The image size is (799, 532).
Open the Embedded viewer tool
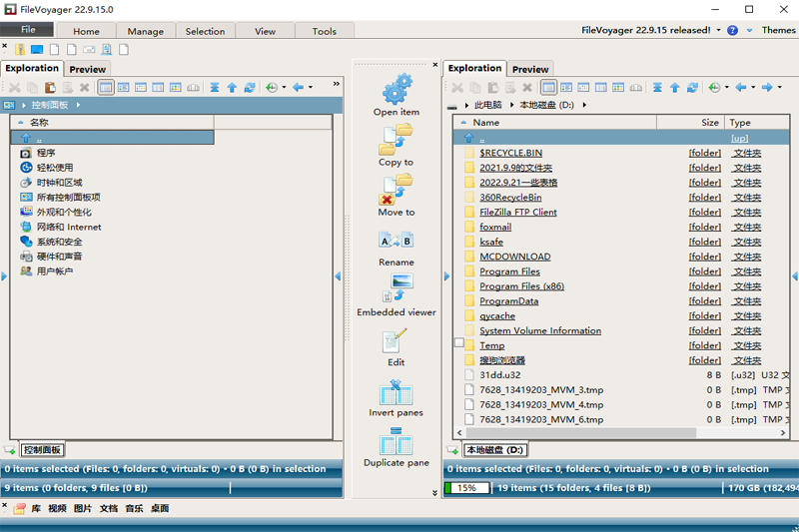coord(397,287)
